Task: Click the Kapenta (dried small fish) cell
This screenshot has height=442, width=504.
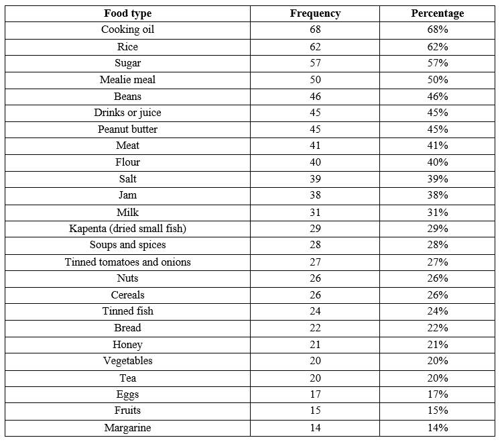Action: coord(127,229)
